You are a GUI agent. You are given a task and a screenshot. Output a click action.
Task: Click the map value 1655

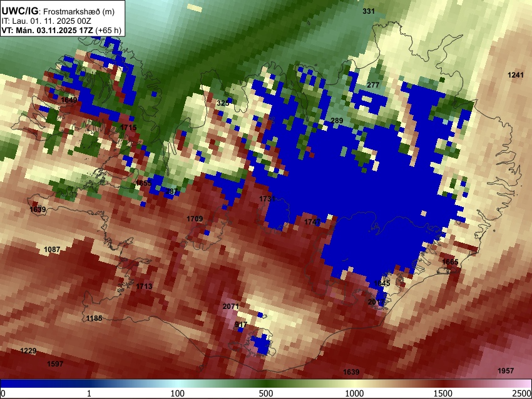pos(143,183)
